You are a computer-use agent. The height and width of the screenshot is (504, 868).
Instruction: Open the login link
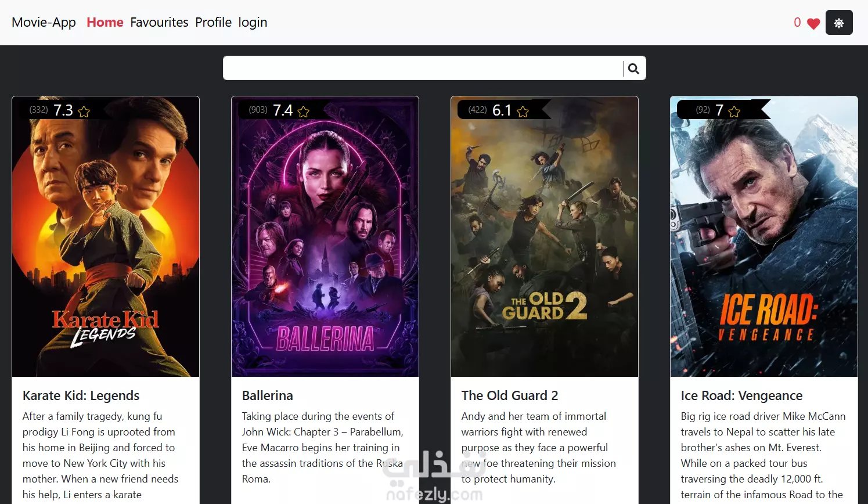[x=253, y=23]
